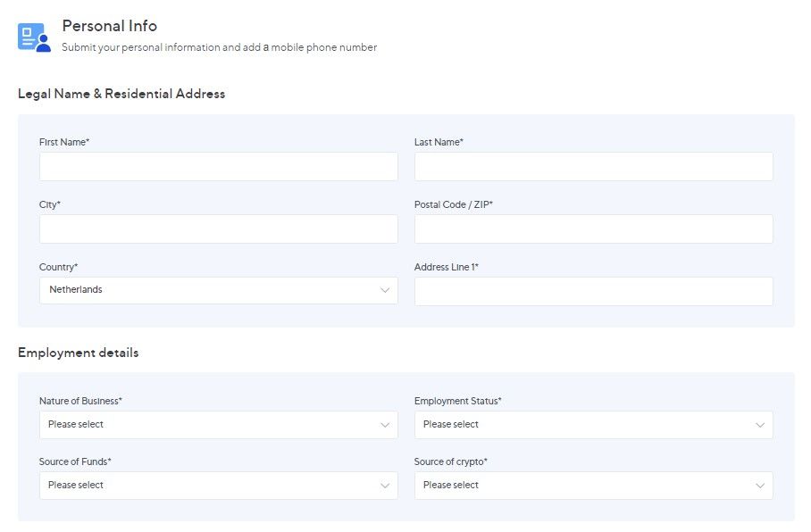The height and width of the screenshot is (532, 811).
Task: Focus the Address Line 1 input
Action: (x=593, y=291)
